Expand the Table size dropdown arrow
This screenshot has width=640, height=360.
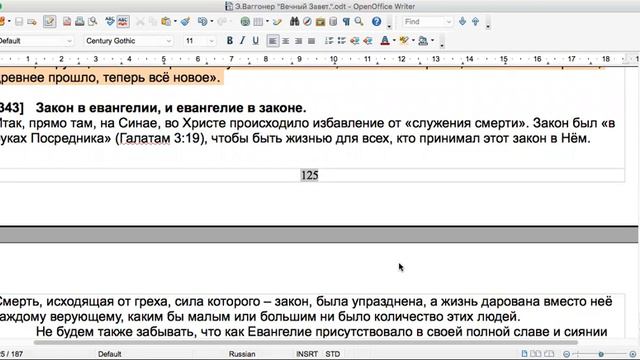tap(267, 22)
